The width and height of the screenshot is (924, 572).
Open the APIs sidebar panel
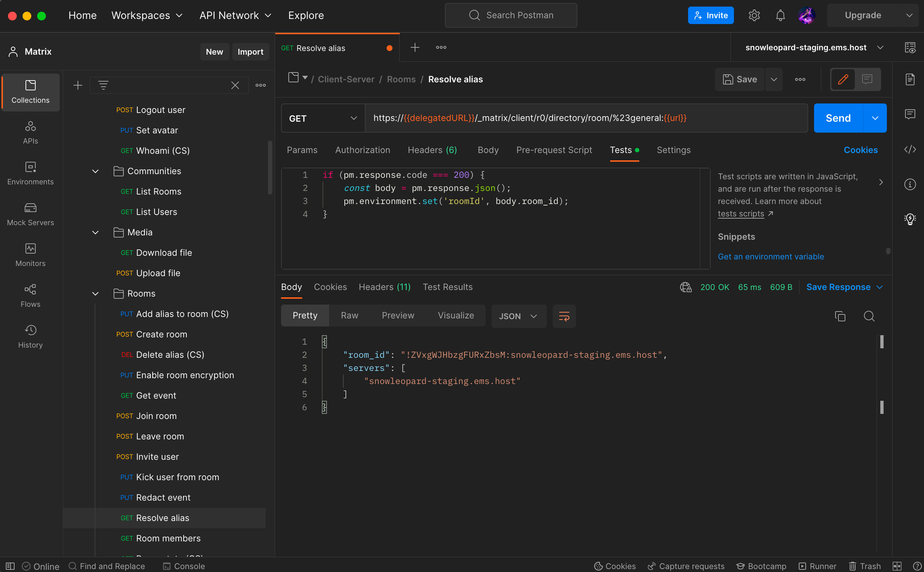(30, 132)
